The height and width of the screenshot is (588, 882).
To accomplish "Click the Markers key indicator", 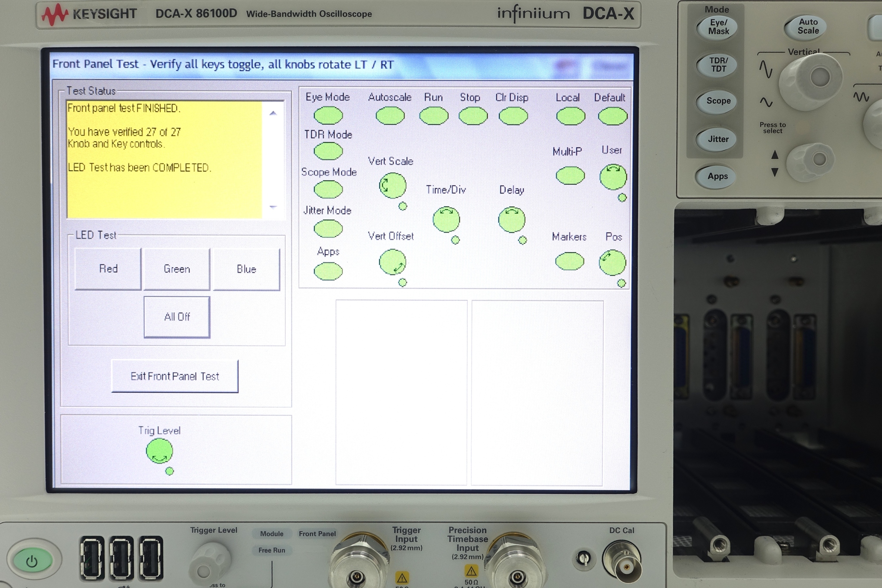I will coord(570,261).
